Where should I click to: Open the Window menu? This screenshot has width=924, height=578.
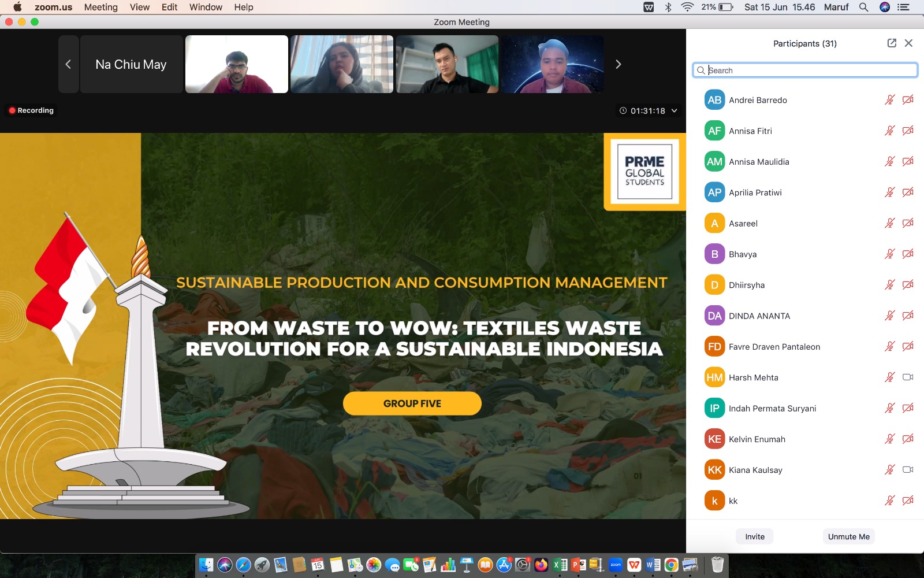click(206, 7)
